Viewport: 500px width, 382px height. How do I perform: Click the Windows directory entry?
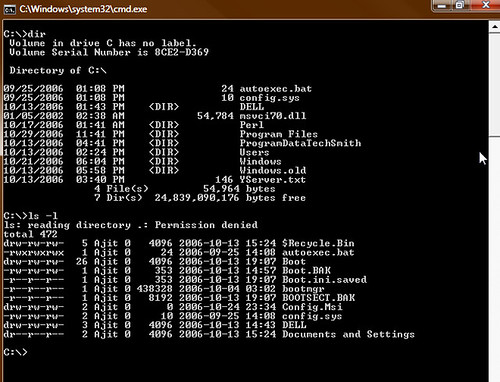pyautogui.click(x=260, y=161)
